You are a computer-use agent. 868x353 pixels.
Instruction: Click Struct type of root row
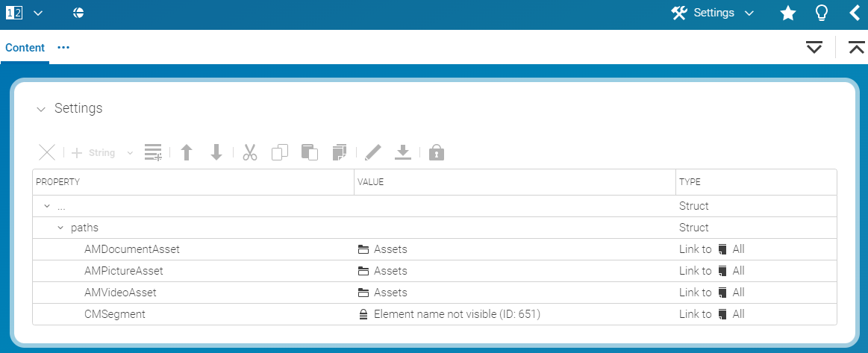coord(693,207)
